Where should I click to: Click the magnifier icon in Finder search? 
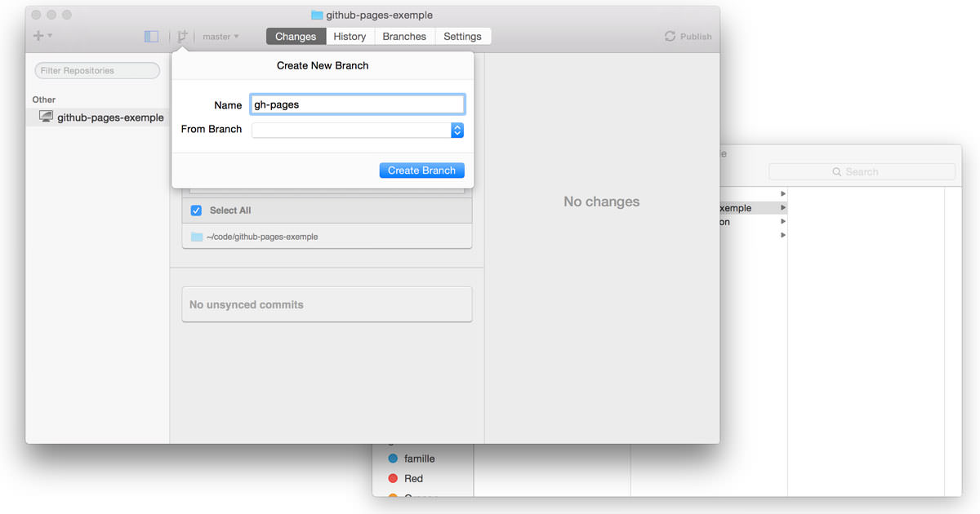pyautogui.click(x=837, y=172)
